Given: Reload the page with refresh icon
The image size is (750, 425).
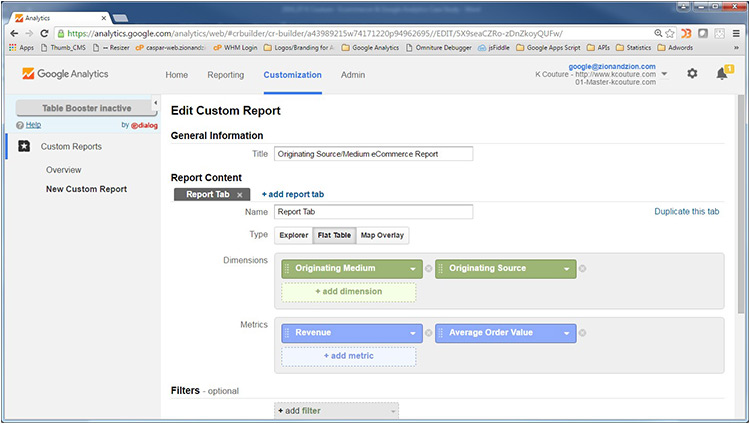Looking at the screenshot, I should (x=44, y=33).
